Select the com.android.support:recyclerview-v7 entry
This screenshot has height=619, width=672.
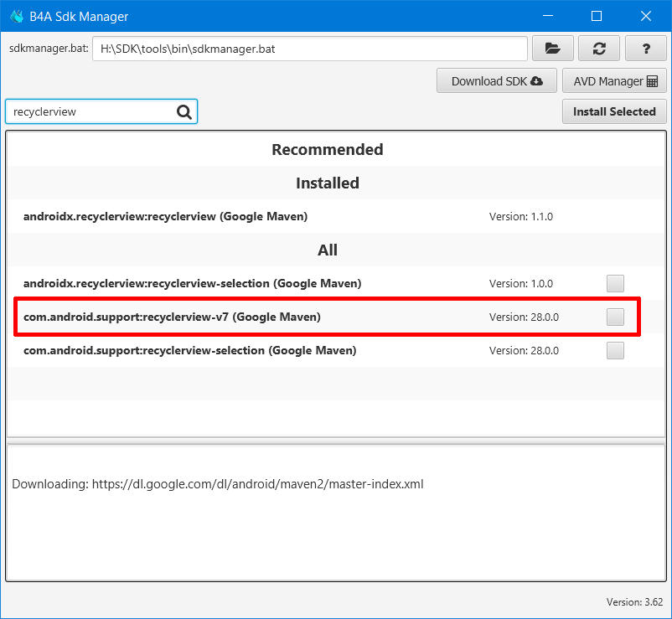(x=172, y=317)
